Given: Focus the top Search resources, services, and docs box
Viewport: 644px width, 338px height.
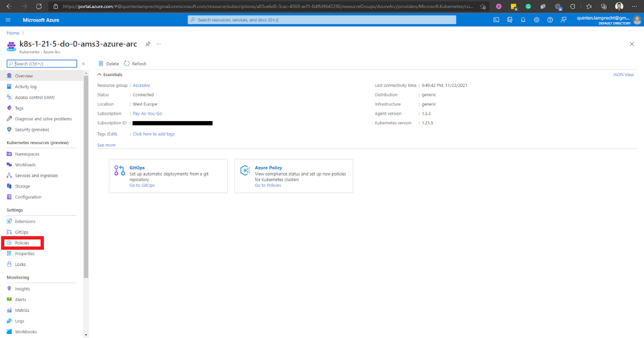Looking at the screenshot, I should (322, 20).
